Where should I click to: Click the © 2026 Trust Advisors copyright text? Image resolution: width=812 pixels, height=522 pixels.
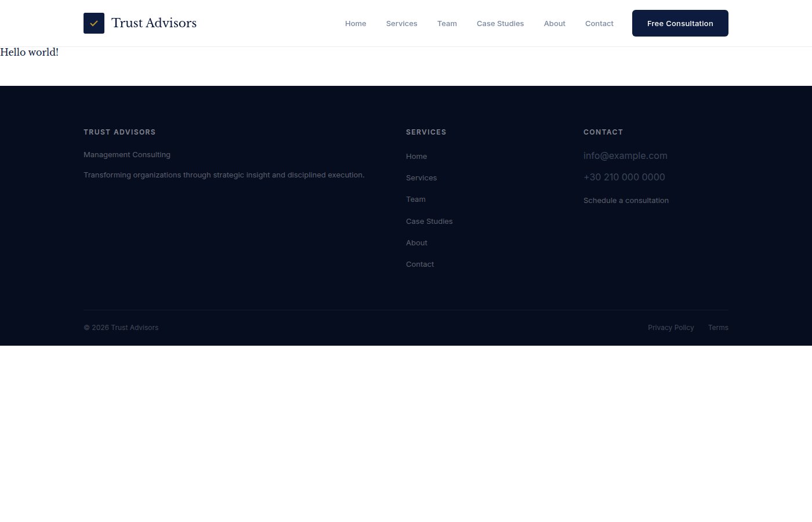[121, 328]
